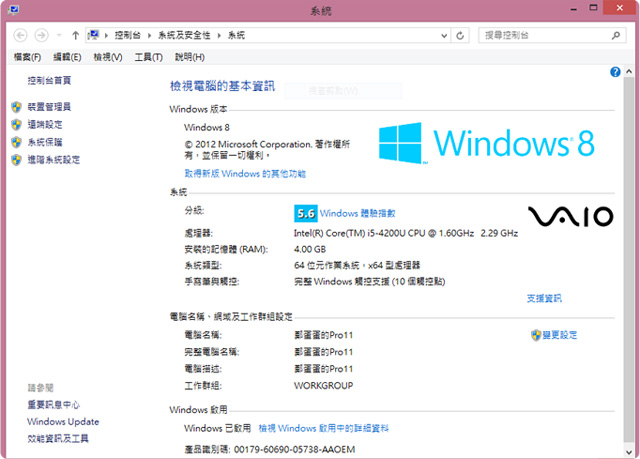
Task: Open 檢視 Windows 啟用中的詳細資料 link
Action: (324, 428)
